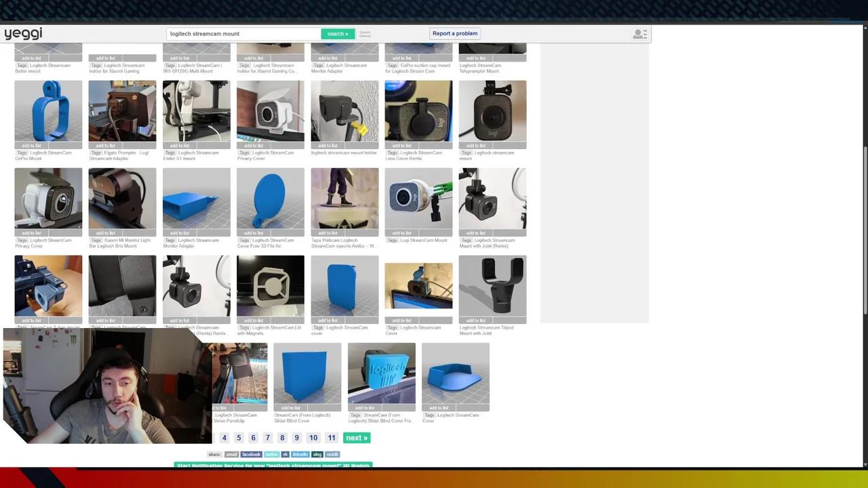Open the Tapa Webcam Amiibo figure thumbnail
The image size is (868, 488).
[x=344, y=199]
